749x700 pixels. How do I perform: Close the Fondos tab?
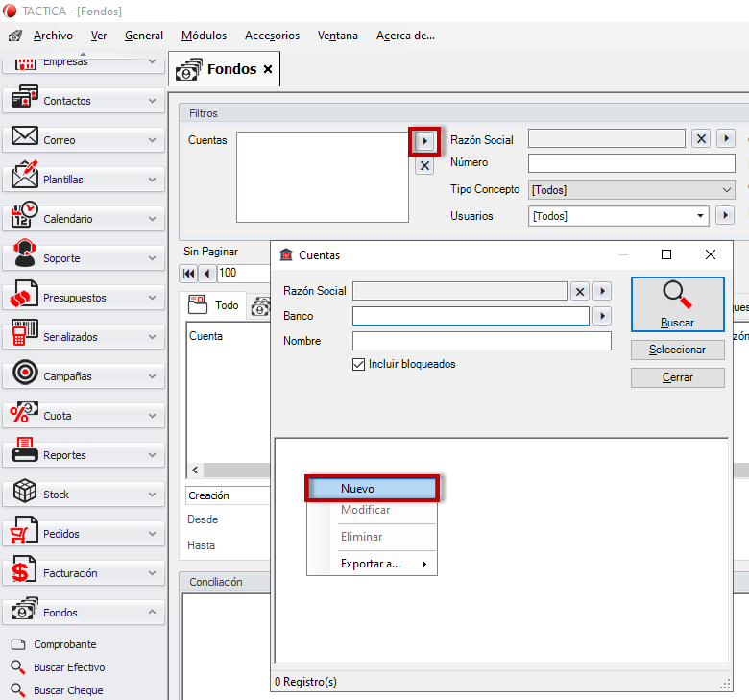pyautogui.click(x=268, y=69)
